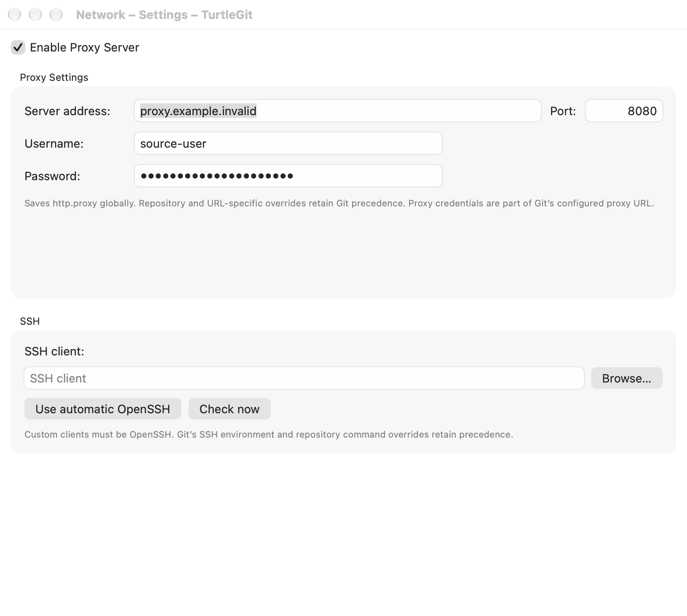Open Browse… to choose SSH client

pos(626,378)
